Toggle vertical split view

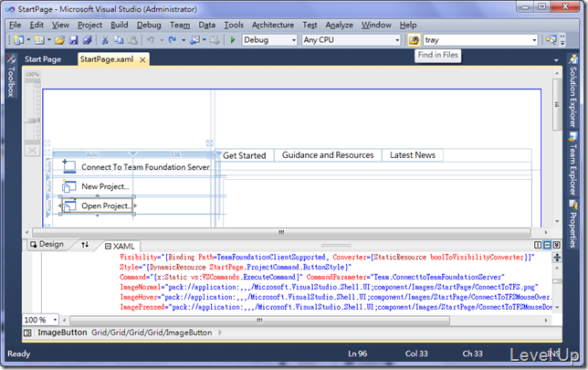[x=538, y=245]
